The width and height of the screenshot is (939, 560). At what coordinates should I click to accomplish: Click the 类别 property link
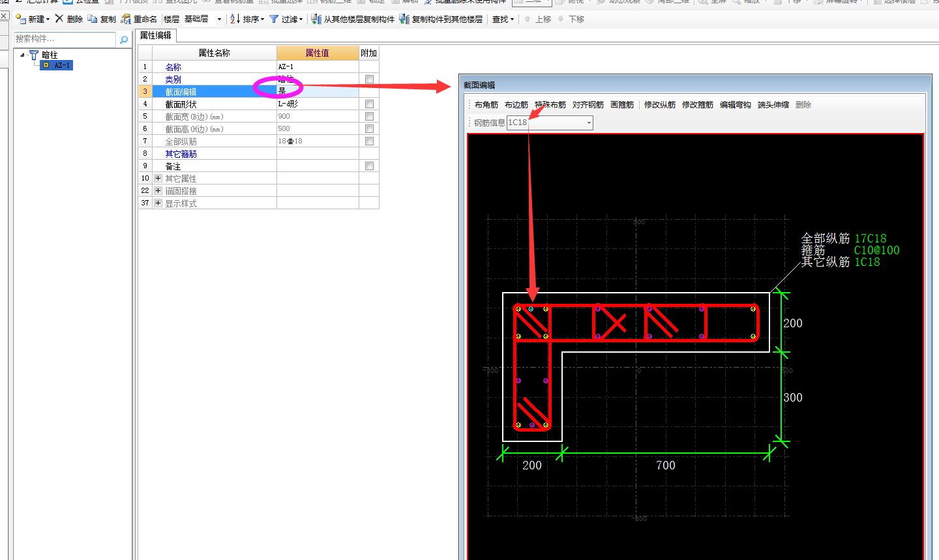[173, 79]
